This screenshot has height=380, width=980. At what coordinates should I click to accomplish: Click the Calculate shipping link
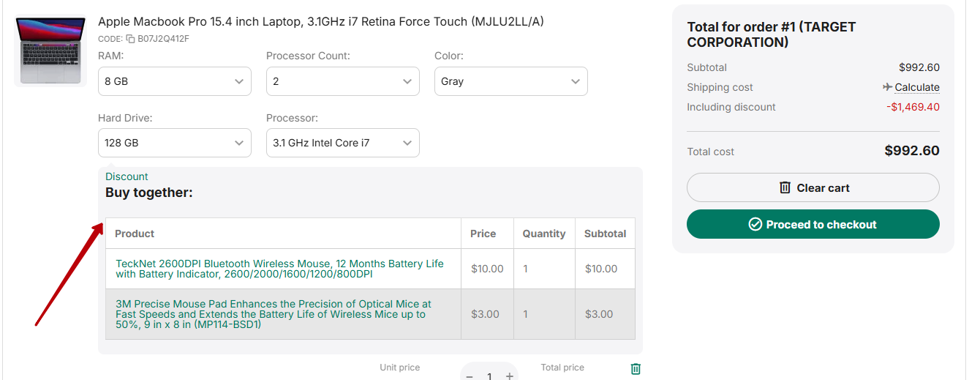pyautogui.click(x=916, y=87)
